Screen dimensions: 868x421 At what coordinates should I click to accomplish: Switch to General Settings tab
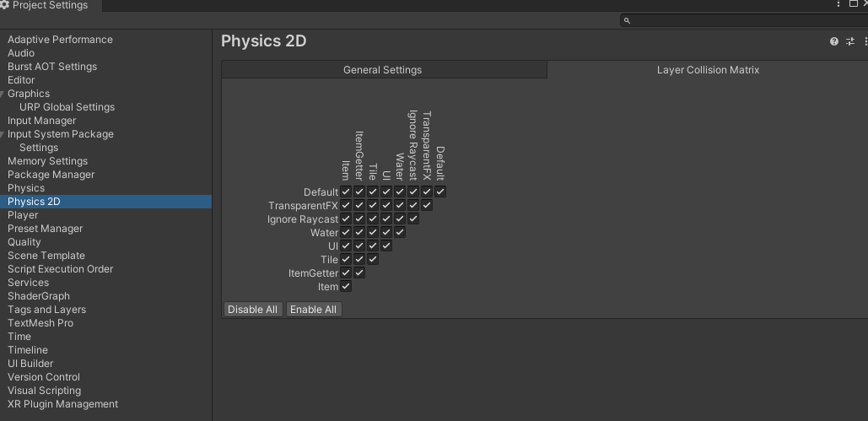point(384,70)
